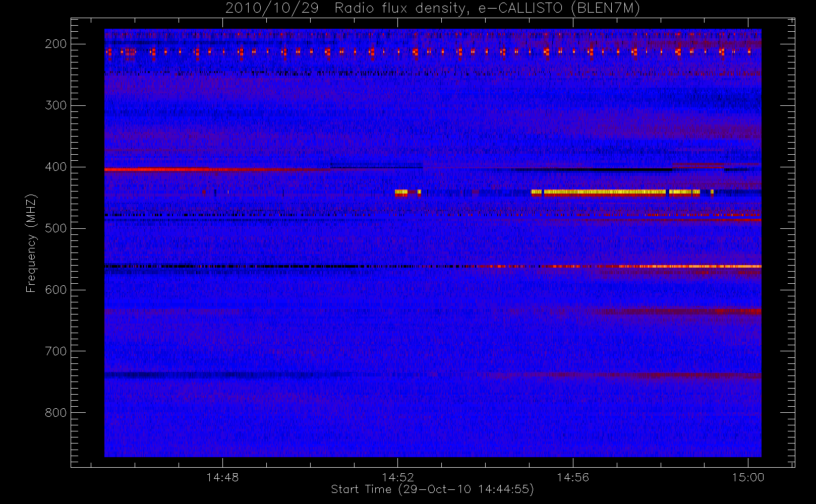Click the 300 frequency tick label
The image size is (816, 504).
(x=55, y=105)
